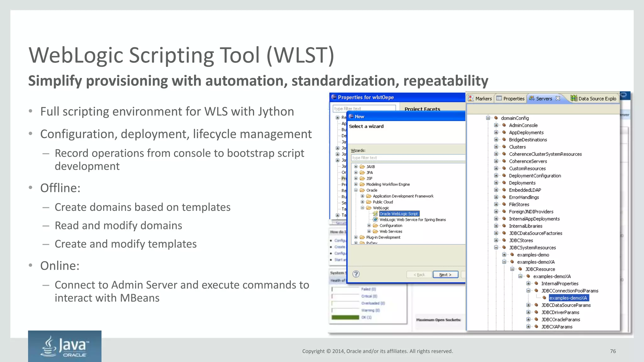The image size is (644, 362).
Task: Expand Modeling Workflow Engine folder
Action: tap(356, 184)
